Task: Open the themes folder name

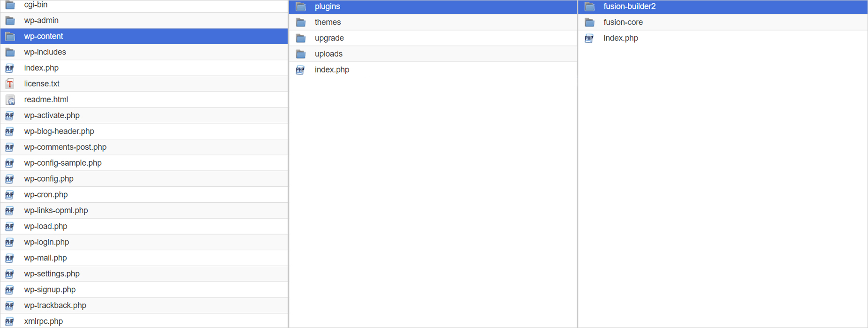Action: (x=328, y=22)
